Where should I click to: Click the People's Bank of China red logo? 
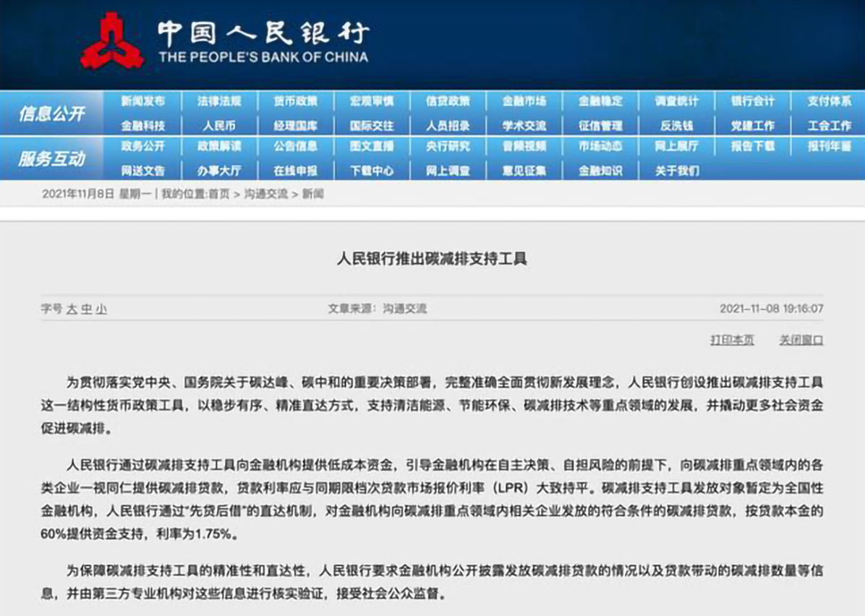pos(113,41)
